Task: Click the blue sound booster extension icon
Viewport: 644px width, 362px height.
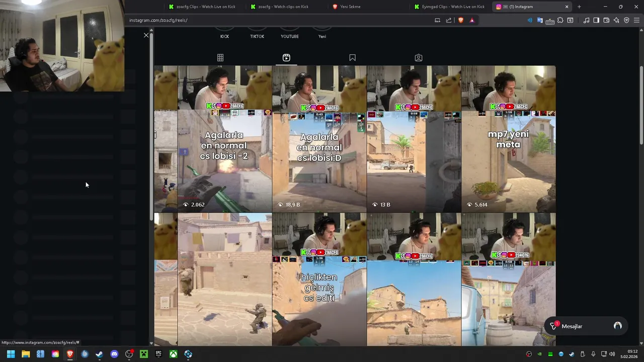Action: point(530,20)
